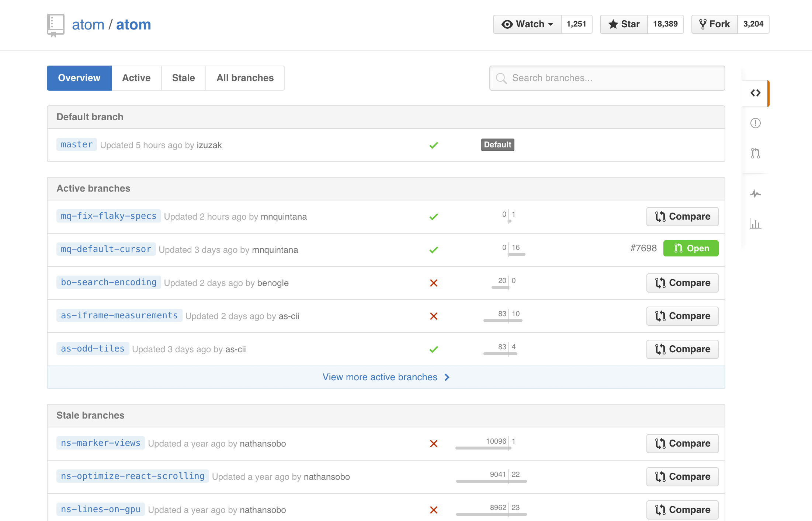
Task: Open the mq-fix-flaky-specs branch
Action: coord(109,216)
